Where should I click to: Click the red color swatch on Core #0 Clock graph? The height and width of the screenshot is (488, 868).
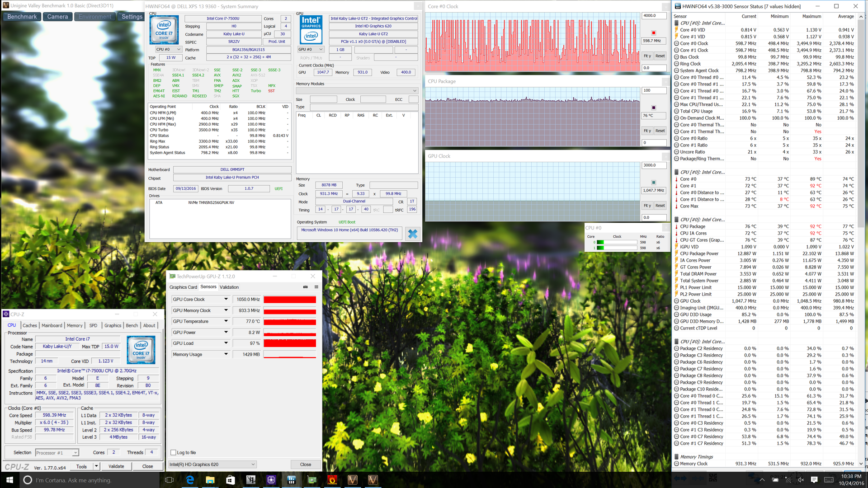653,33
